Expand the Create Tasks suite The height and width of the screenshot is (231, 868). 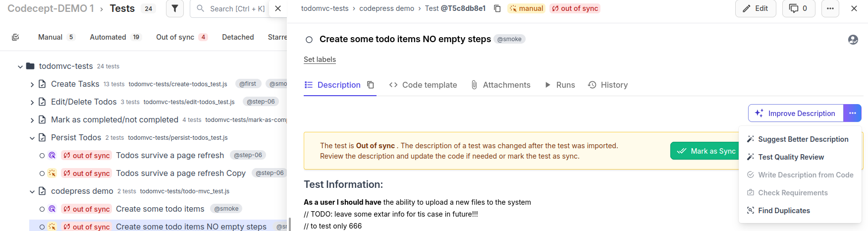[x=32, y=84]
